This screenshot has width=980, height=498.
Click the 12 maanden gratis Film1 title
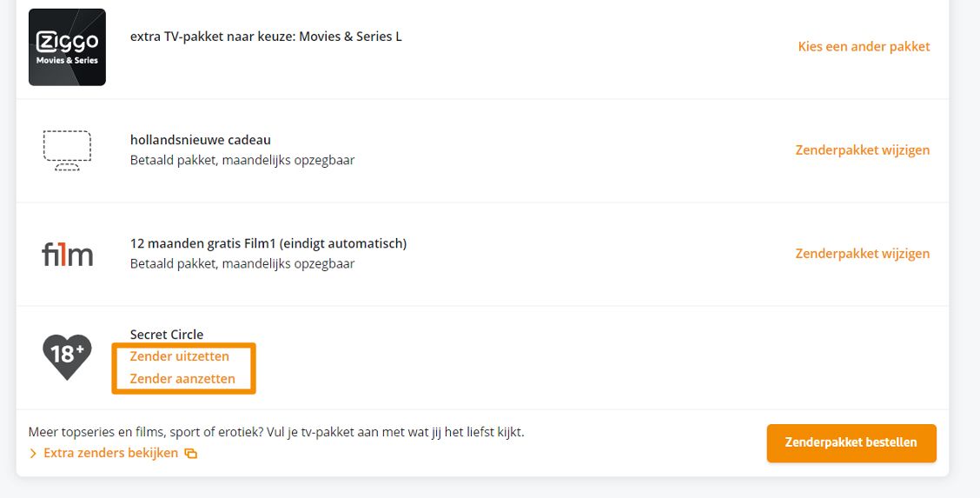[x=268, y=243]
